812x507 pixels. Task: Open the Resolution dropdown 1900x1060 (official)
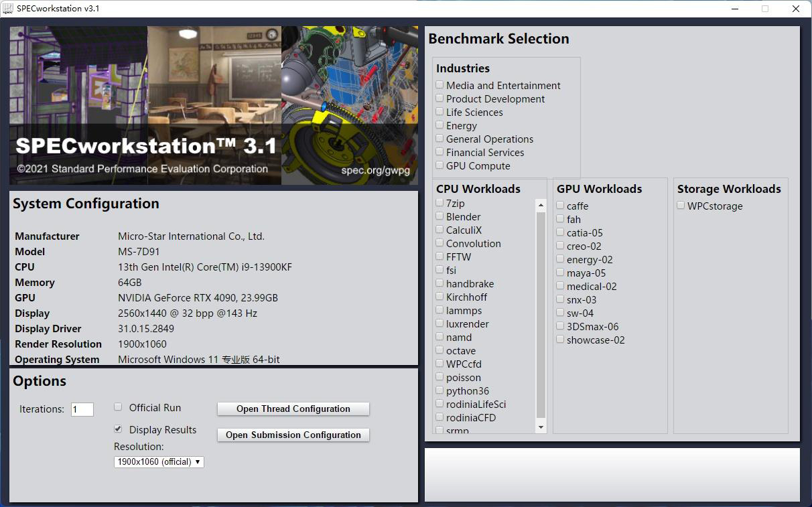pyautogui.click(x=159, y=461)
